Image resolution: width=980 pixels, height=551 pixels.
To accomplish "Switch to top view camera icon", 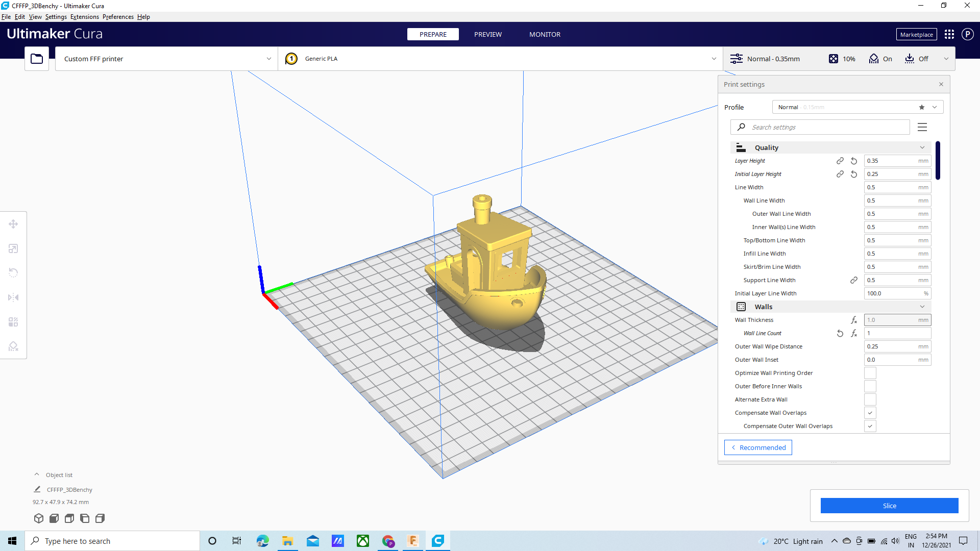I will tap(69, 518).
